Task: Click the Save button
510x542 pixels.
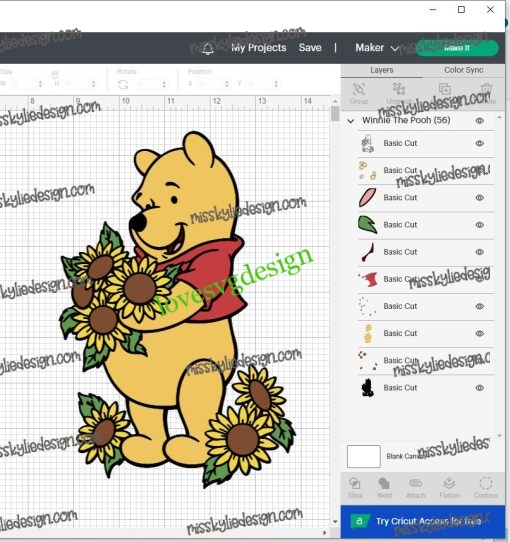Action: pyautogui.click(x=310, y=48)
